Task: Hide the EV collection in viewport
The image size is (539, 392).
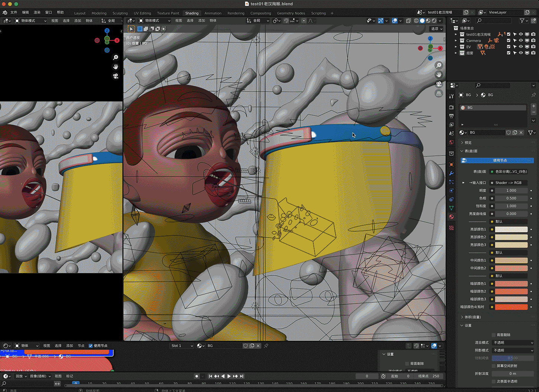Action: coord(521,47)
